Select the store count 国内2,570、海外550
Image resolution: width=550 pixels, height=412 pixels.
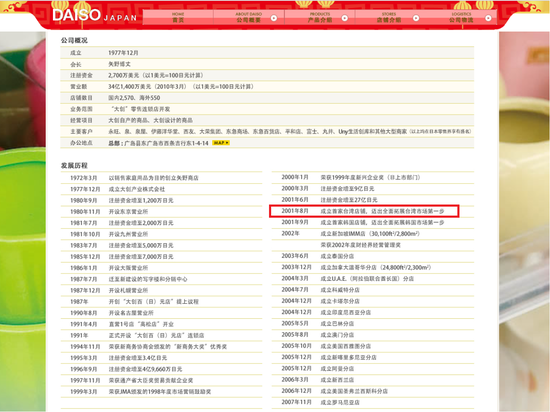[134, 98]
